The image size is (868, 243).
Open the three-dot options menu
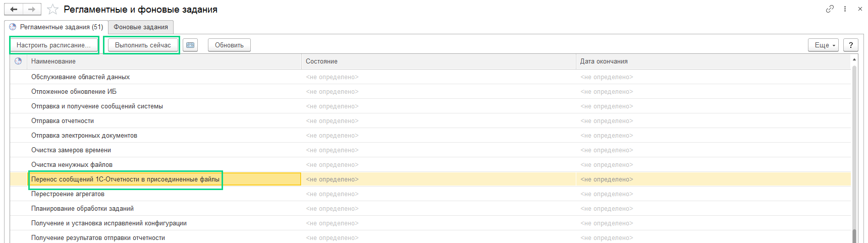point(845,9)
